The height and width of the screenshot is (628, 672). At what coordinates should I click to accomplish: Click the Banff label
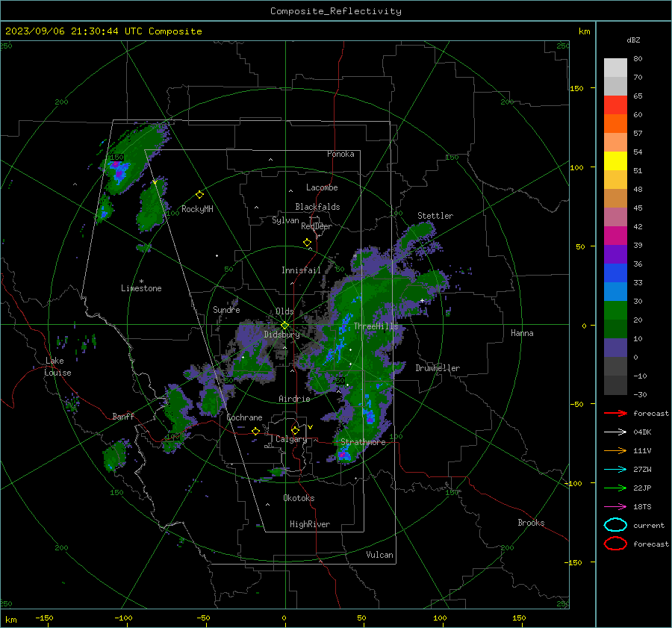coord(123,416)
